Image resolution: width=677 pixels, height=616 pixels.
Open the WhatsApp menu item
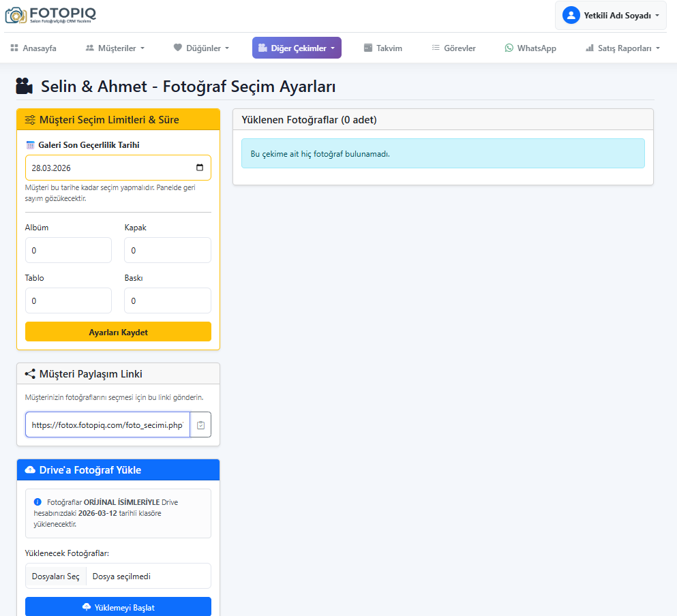point(530,48)
